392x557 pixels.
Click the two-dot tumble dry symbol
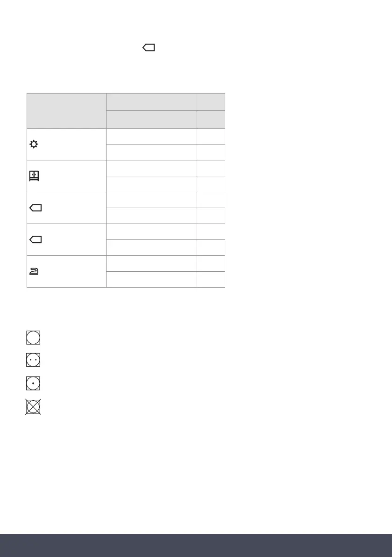[33, 359]
